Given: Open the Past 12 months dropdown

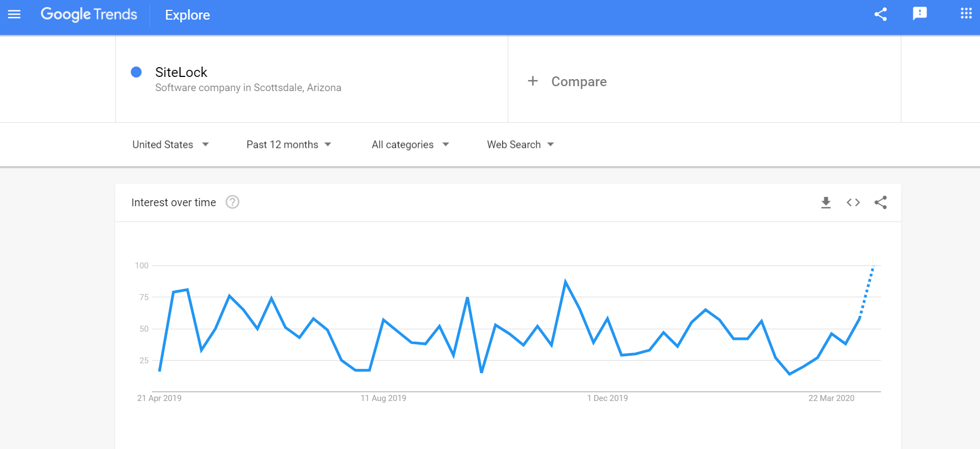Looking at the screenshot, I should pos(289,145).
